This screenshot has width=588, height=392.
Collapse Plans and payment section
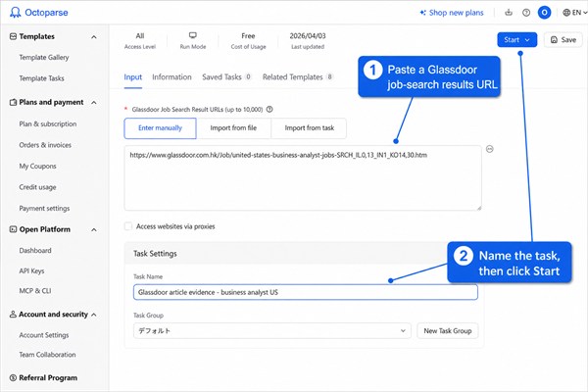coord(94,102)
